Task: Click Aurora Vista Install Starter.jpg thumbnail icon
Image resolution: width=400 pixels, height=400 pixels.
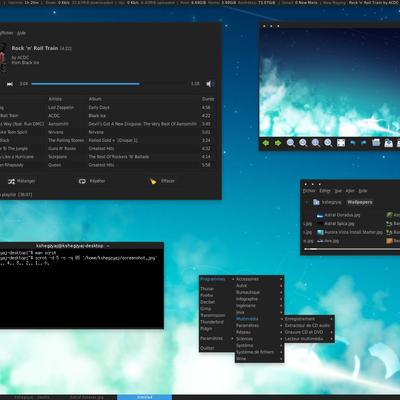Action: tap(320, 232)
